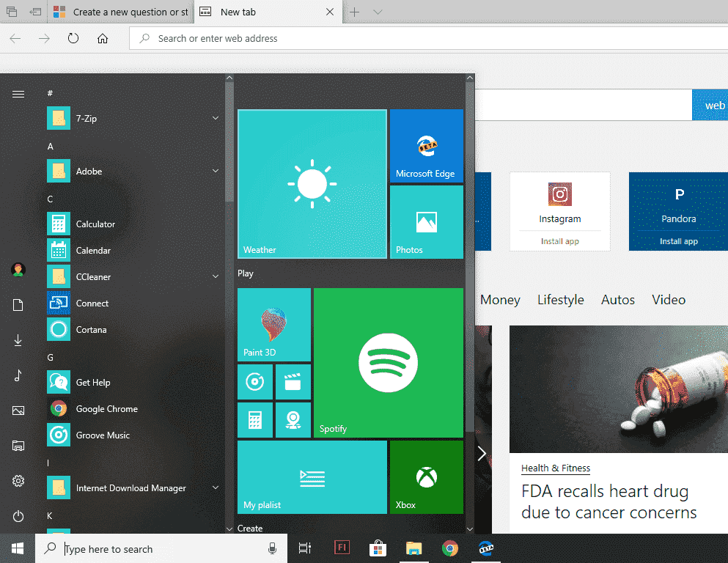Open Pictures from the Start sidebar

pyautogui.click(x=18, y=411)
